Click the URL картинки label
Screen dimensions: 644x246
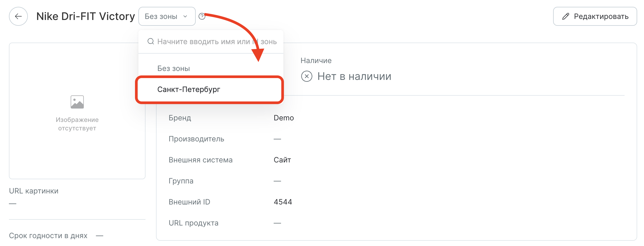tap(34, 191)
